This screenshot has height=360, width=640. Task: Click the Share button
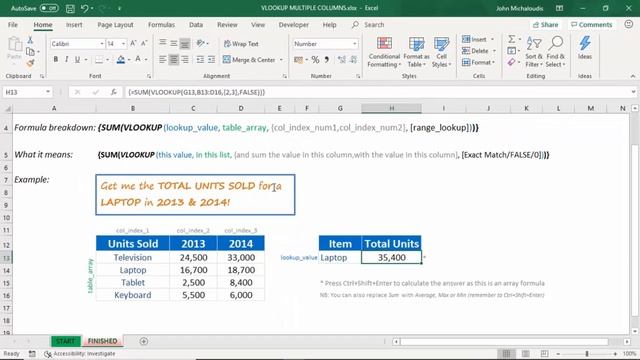pos(545,24)
